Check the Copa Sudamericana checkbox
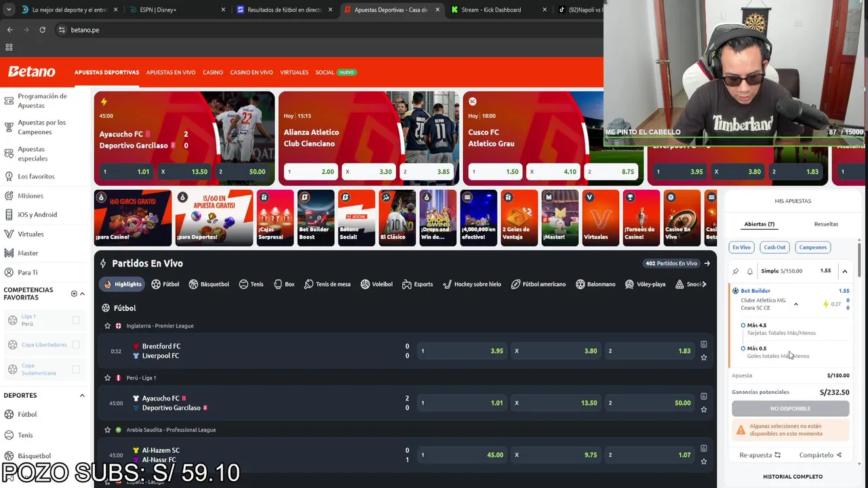 tap(76, 369)
